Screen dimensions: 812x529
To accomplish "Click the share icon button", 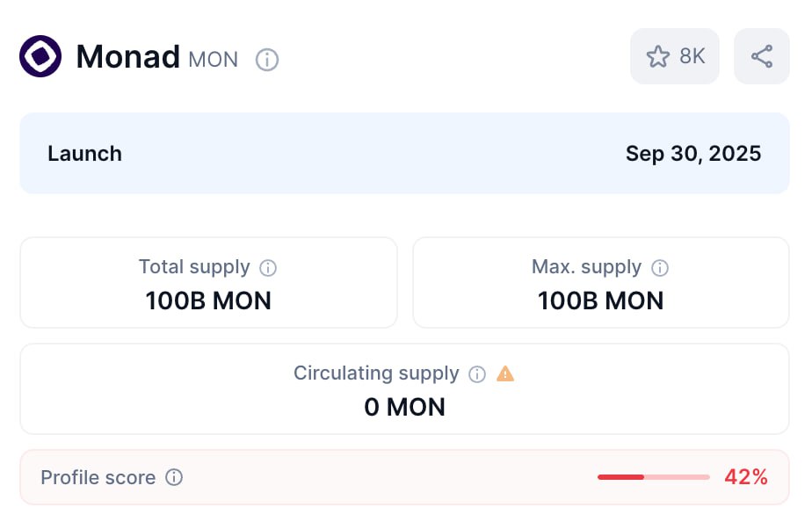I will [x=762, y=56].
